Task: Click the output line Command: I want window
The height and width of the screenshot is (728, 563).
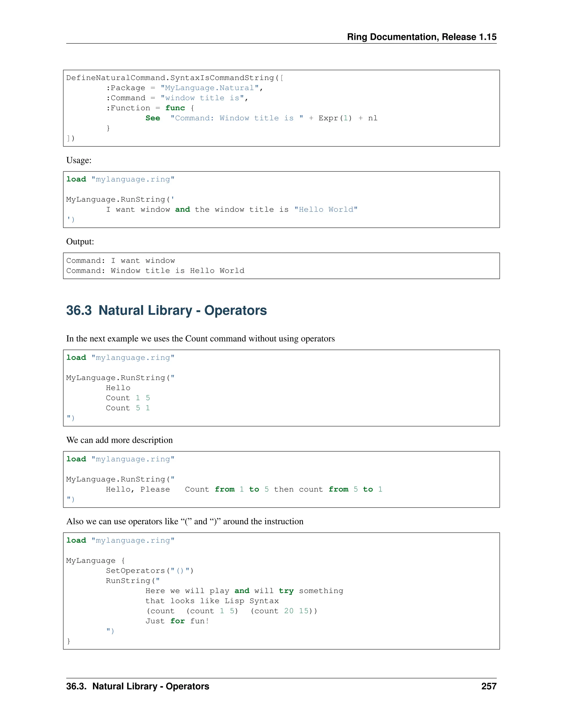Action: (120, 261)
